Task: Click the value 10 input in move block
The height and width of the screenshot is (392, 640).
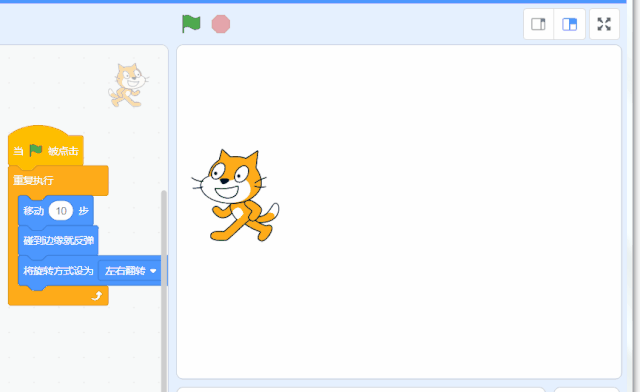Action: (61, 211)
